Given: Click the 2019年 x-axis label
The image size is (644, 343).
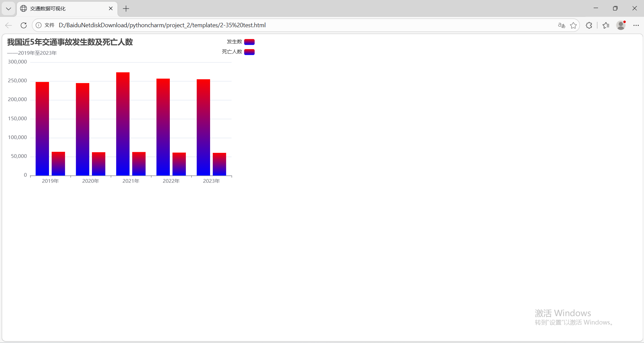Looking at the screenshot, I should 50,181.
